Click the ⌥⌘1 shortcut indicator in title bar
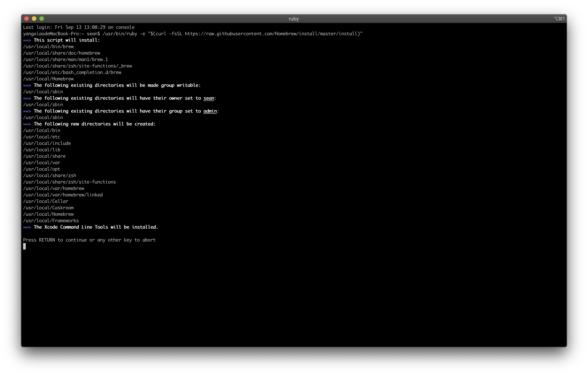 click(x=559, y=19)
